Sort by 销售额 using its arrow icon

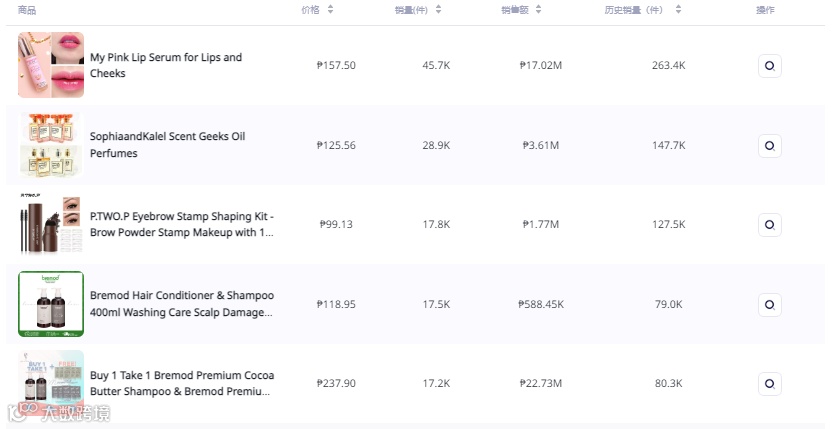tap(538, 10)
